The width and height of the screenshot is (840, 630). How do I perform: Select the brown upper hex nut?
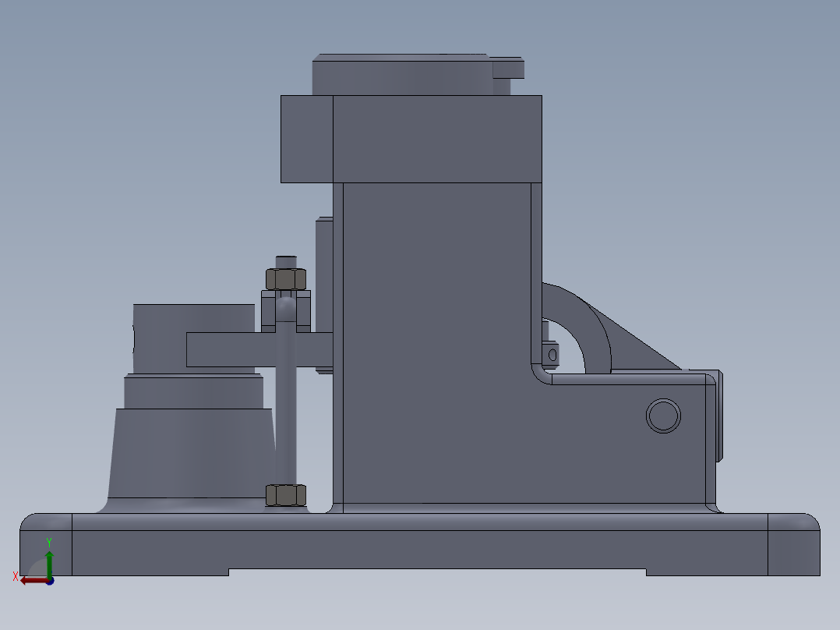[x=284, y=277]
